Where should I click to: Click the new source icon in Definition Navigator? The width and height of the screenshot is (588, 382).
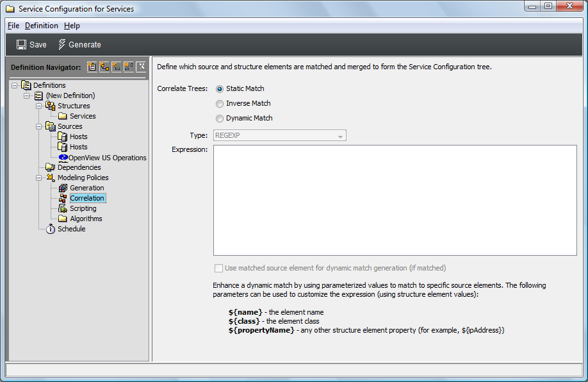tap(116, 67)
